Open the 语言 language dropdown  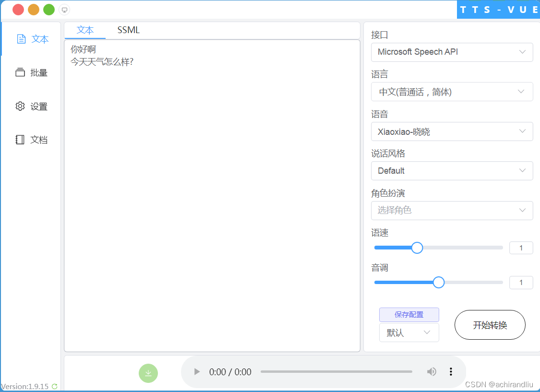(452, 92)
